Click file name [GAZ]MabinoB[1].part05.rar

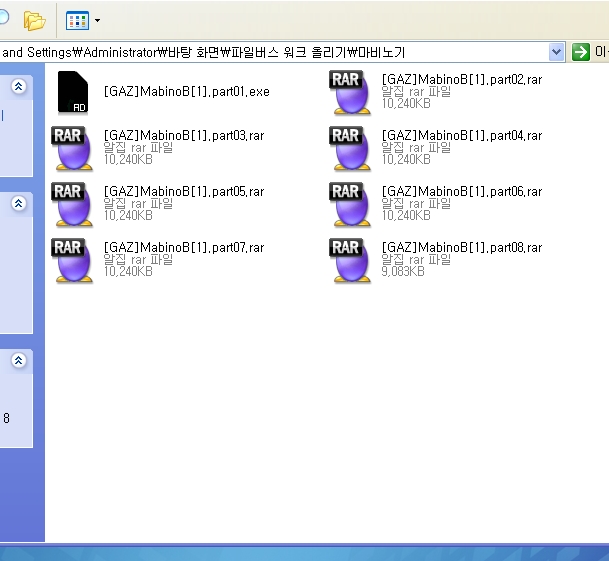pyautogui.click(x=184, y=192)
